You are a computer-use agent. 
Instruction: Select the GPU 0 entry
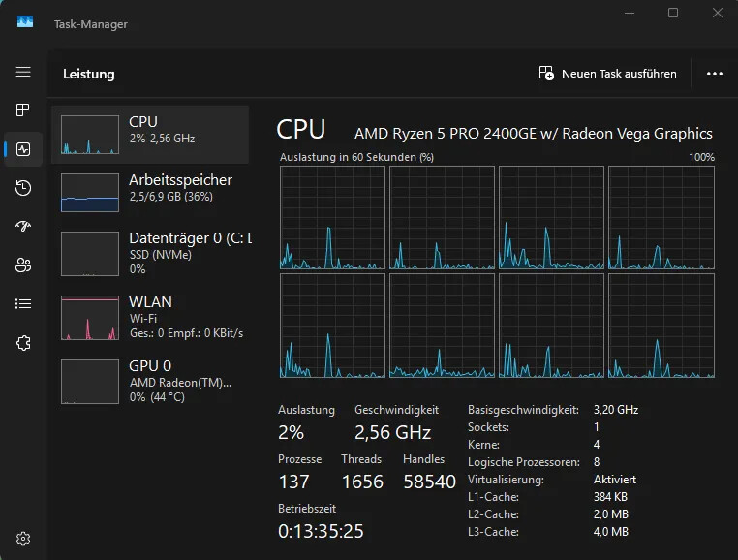[x=150, y=380]
